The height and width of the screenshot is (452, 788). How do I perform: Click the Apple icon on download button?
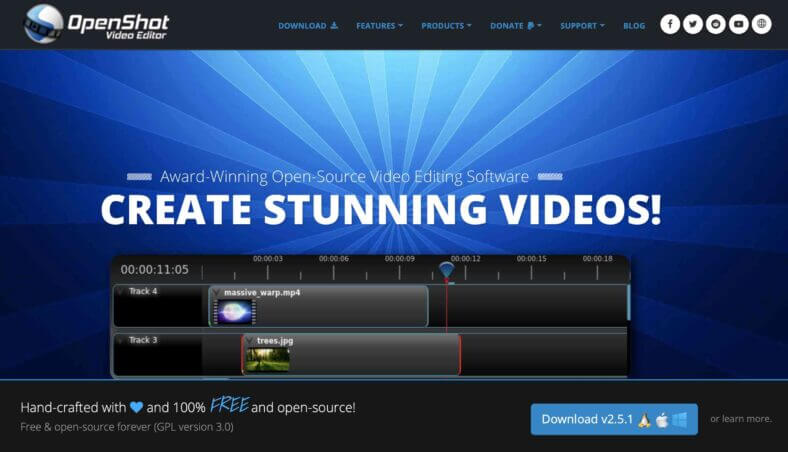coord(662,420)
